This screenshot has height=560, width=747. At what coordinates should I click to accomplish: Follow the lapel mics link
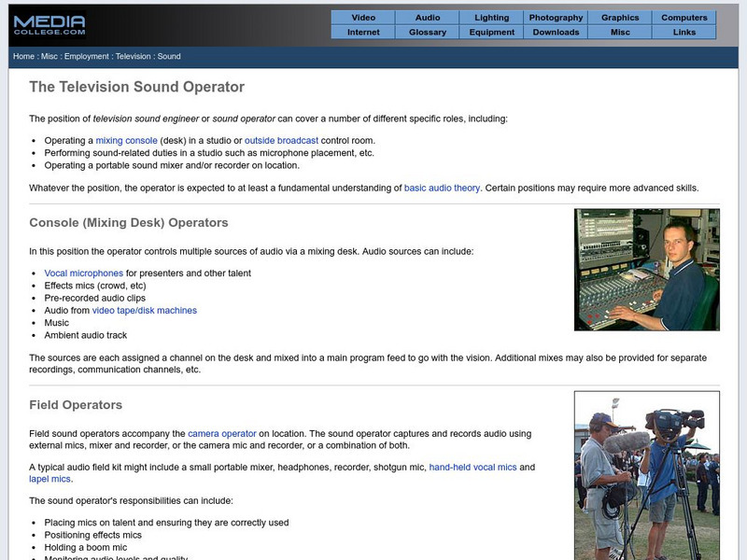[49, 479]
